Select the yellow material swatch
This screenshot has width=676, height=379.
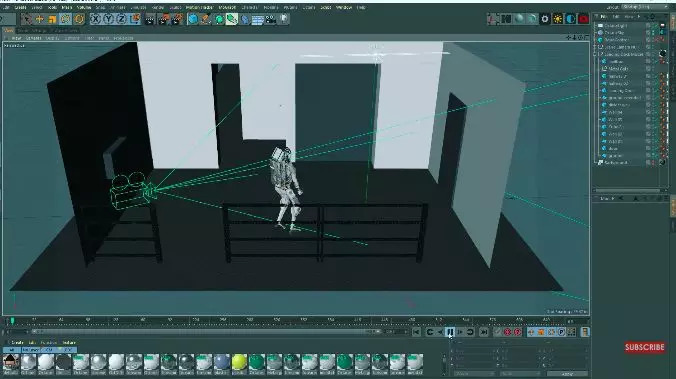pos(239,363)
